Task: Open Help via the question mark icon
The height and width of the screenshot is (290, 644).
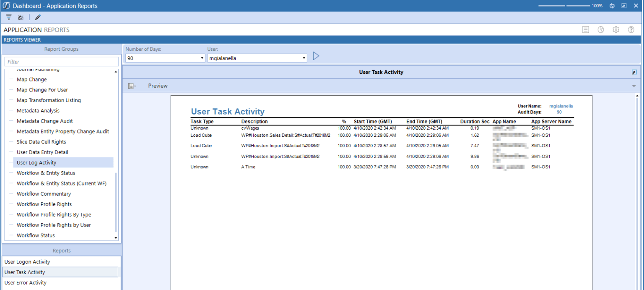Action: pos(631,29)
